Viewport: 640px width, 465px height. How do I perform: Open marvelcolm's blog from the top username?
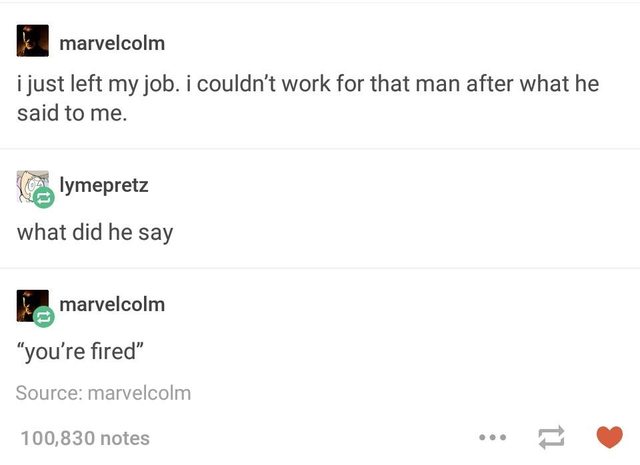click(x=112, y=43)
